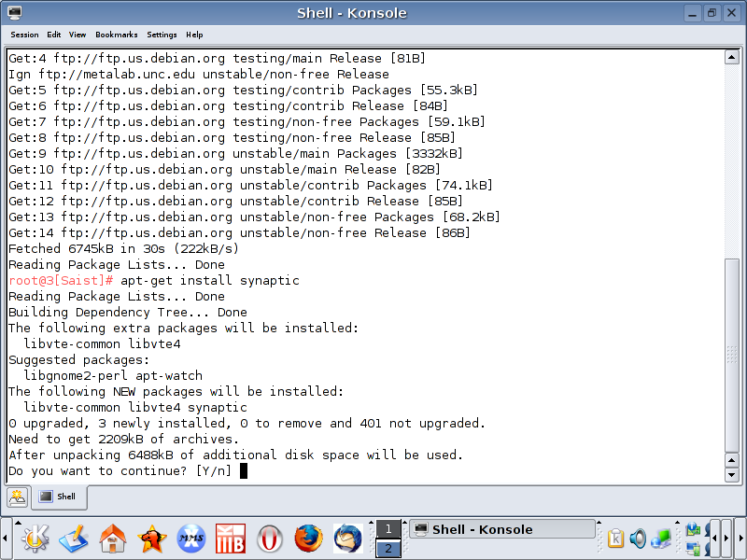Click the new session icon in tab bar
The width and height of the screenshot is (747, 560).
pos(17,497)
